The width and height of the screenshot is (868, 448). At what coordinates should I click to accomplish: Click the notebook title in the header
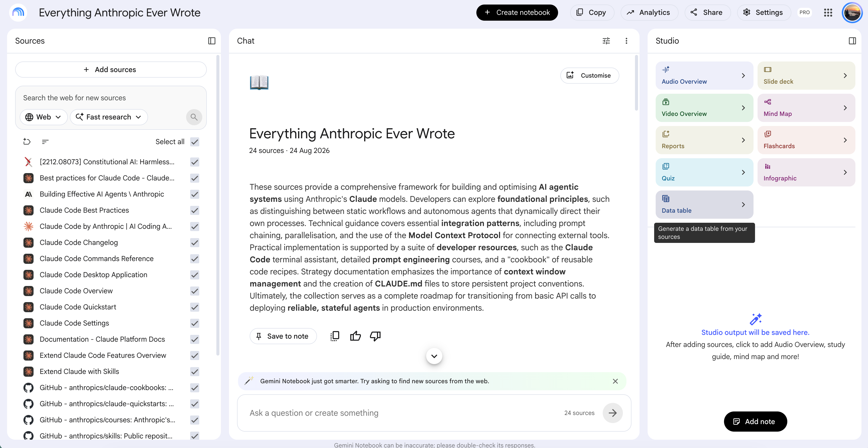(120, 12)
